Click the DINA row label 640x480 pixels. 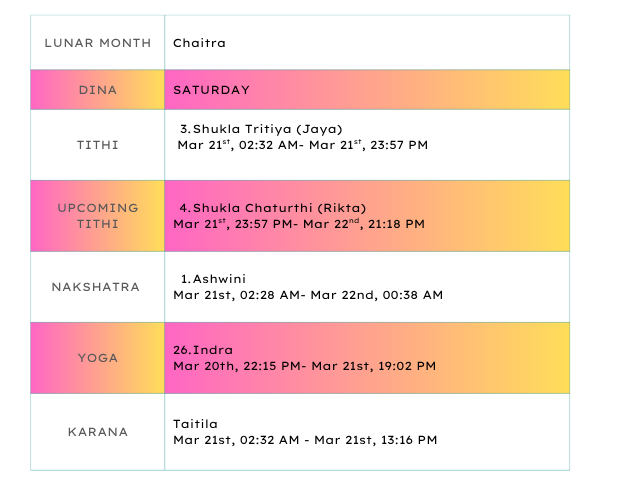(98, 90)
